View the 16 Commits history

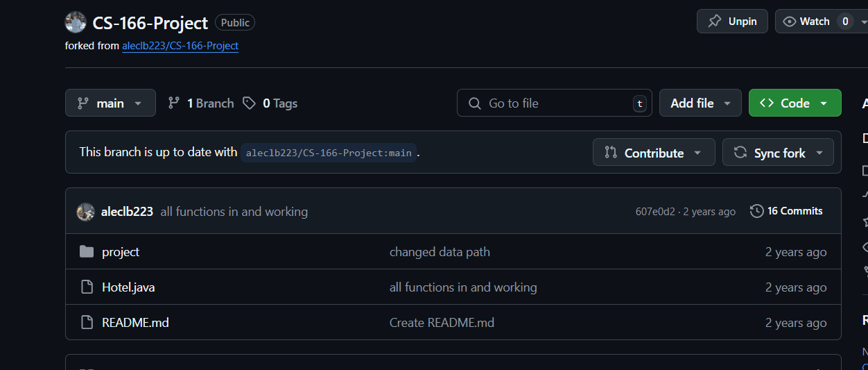pos(787,211)
